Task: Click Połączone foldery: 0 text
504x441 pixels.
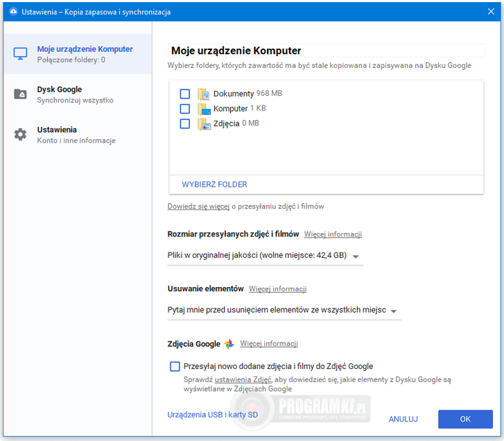Action: point(71,60)
